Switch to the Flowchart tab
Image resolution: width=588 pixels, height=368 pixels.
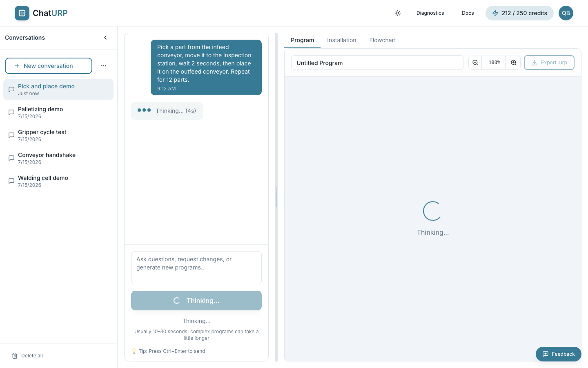tap(383, 40)
